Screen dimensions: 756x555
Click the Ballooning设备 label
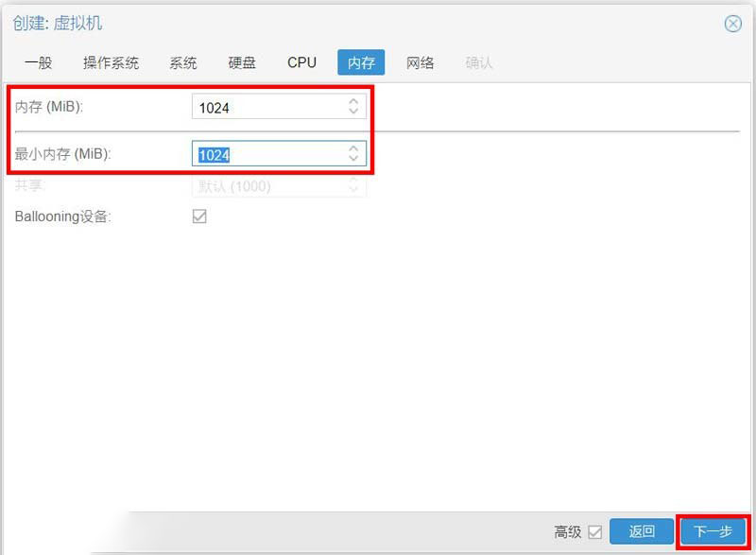[x=62, y=217]
